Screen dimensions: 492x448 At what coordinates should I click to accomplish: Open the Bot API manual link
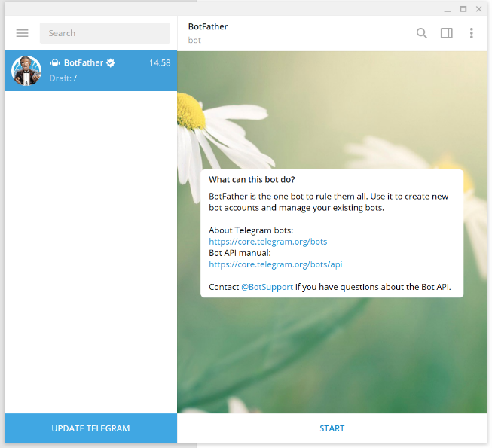tap(276, 264)
